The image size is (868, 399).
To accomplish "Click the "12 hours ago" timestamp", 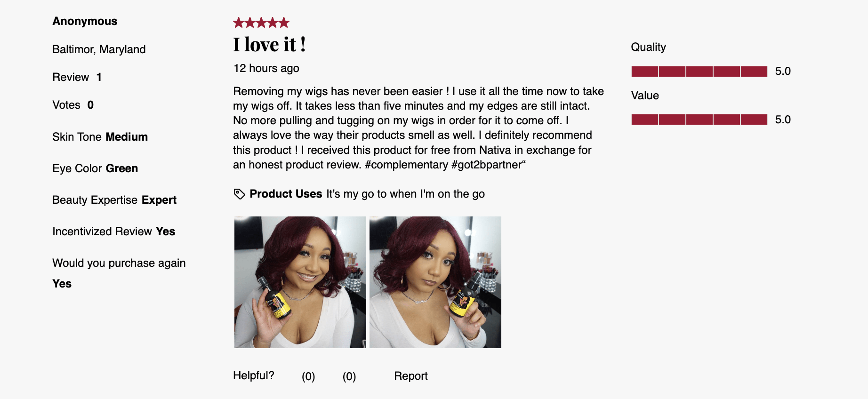I will 266,68.
